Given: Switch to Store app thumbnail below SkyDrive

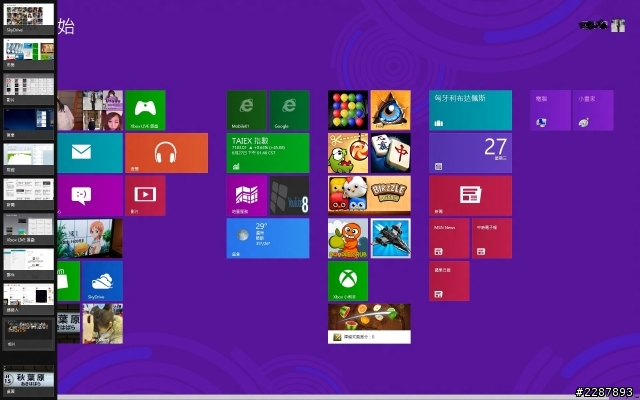Looking at the screenshot, I should tap(29, 53).
